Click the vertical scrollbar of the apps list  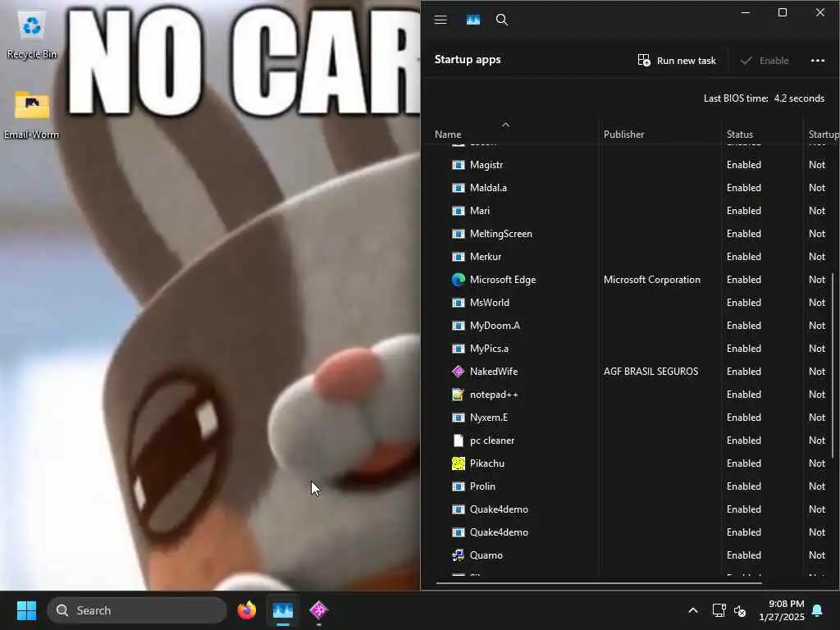(833, 365)
